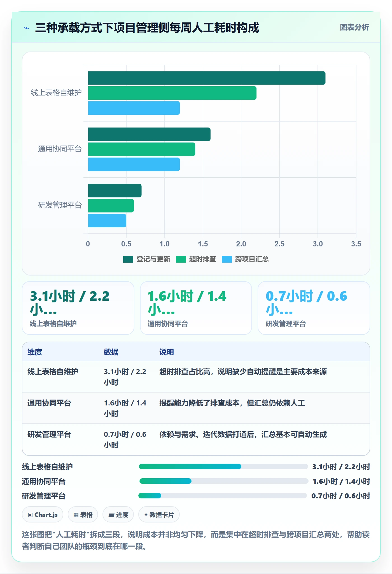Toggle the 超时排查 legend item
This screenshot has height=574, width=392.
(x=196, y=259)
